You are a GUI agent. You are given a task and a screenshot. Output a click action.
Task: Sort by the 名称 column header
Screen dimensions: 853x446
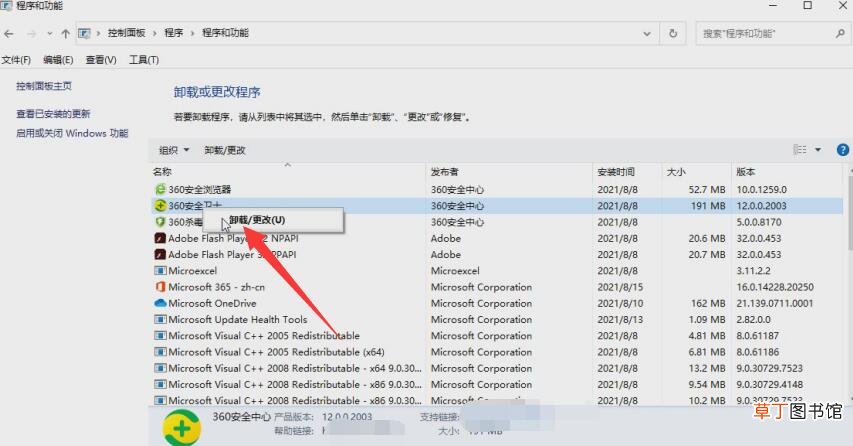(x=162, y=172)
